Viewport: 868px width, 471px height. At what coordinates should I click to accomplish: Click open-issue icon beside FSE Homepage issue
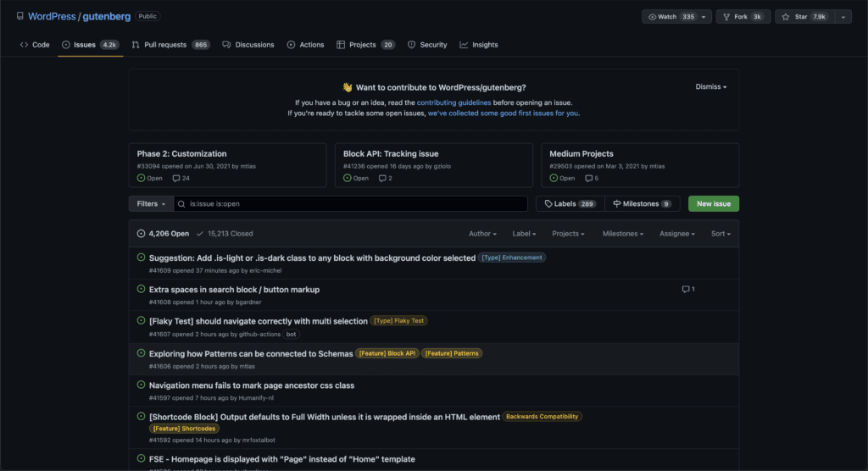pyautogui.click(x=142, y=458)
